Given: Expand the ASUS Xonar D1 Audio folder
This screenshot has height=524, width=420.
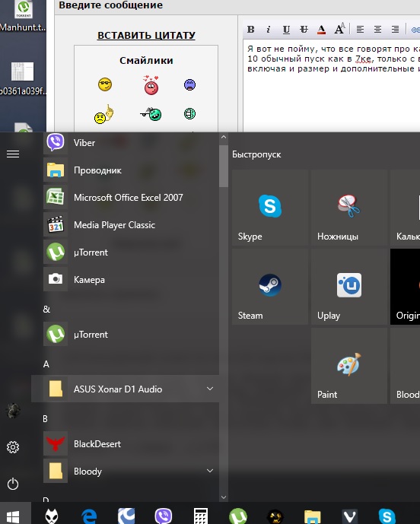Looking at the screenshot, I should coord(210,389).
